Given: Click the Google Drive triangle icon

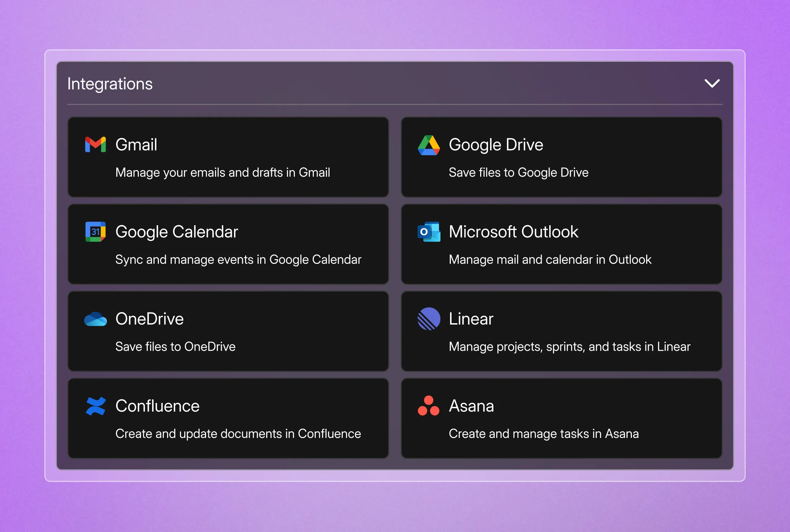Looking at the screenshot, I should (x=429, y=145).
